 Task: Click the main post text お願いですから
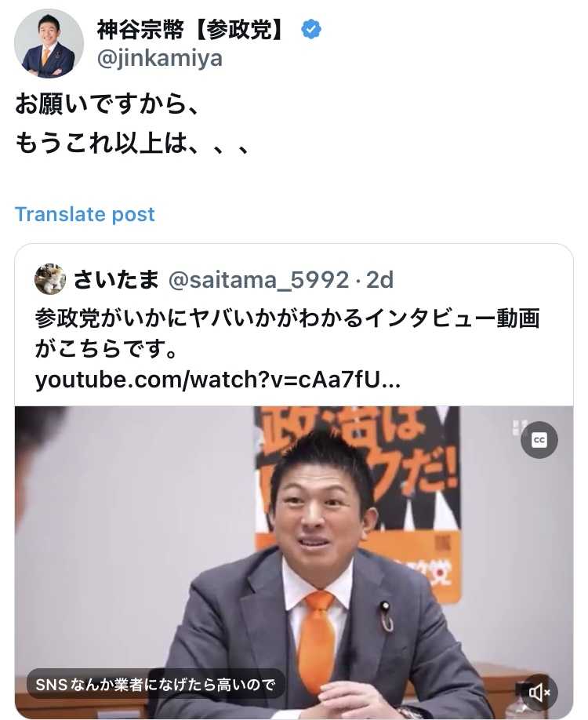tap(107, 104)
